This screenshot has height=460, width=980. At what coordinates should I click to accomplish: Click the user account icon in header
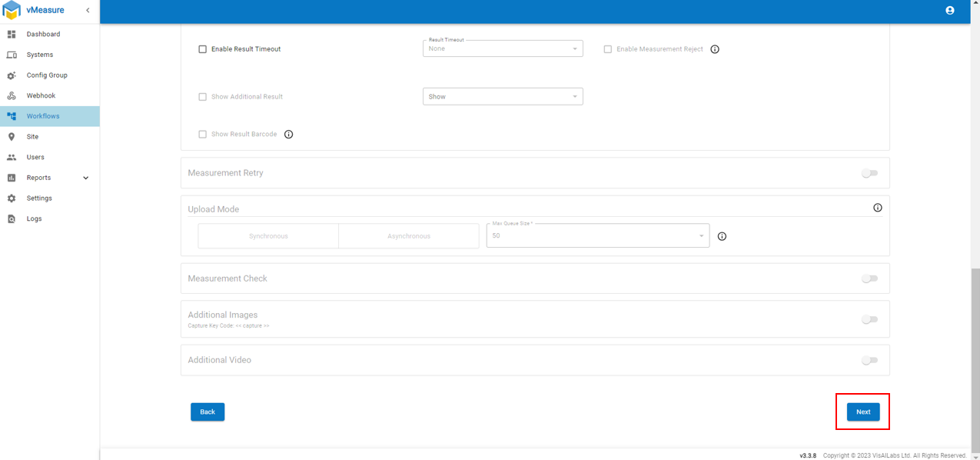(949, 11)
